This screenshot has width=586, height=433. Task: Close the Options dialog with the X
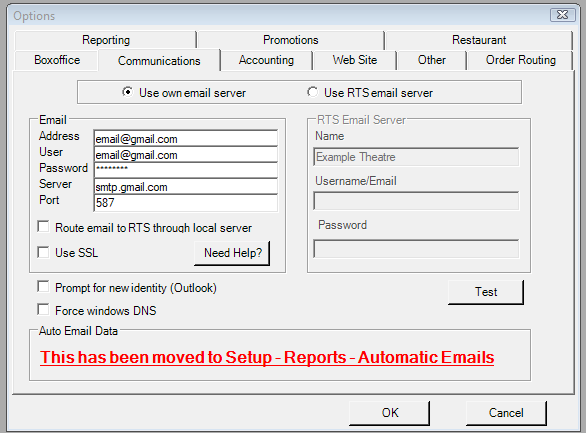[x=562, y=15]
